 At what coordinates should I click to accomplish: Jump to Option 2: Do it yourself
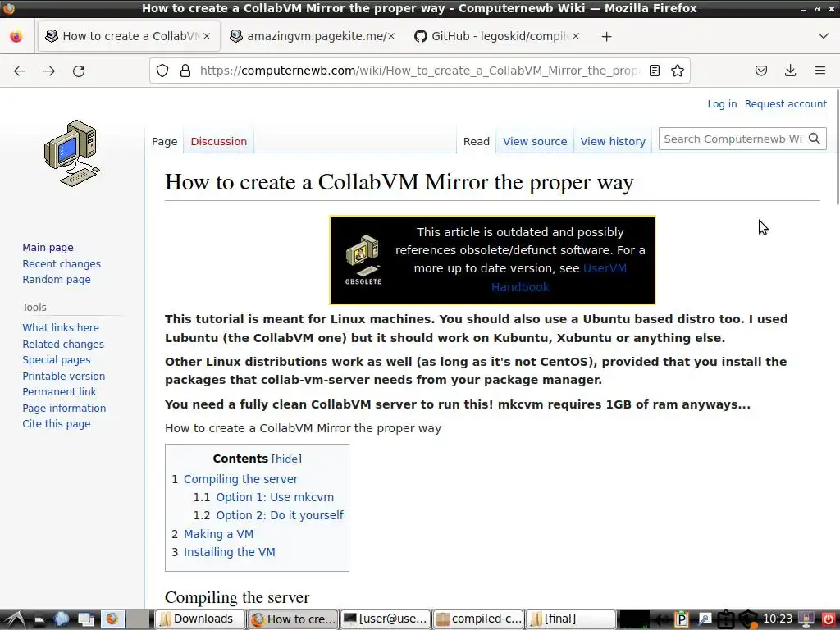coord(280,515)
